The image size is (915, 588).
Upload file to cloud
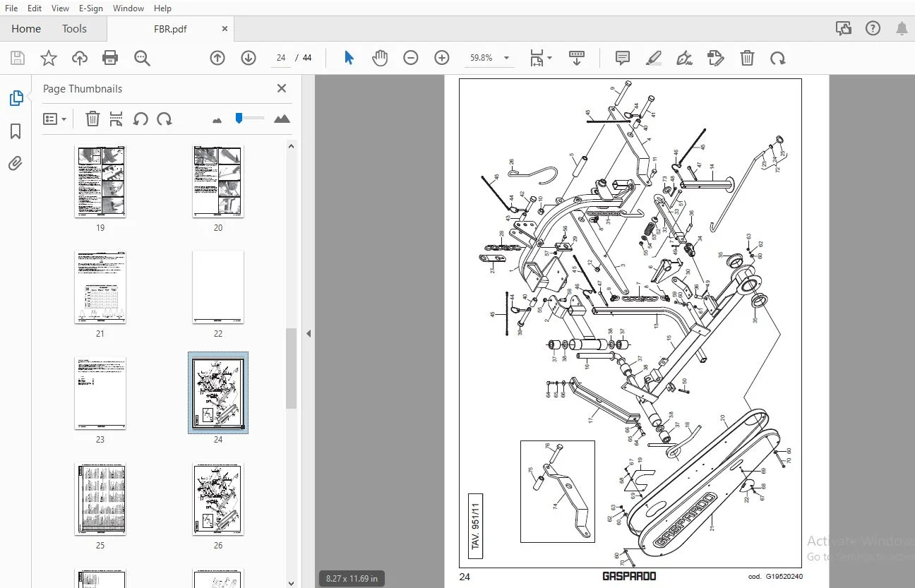[80, 58]
